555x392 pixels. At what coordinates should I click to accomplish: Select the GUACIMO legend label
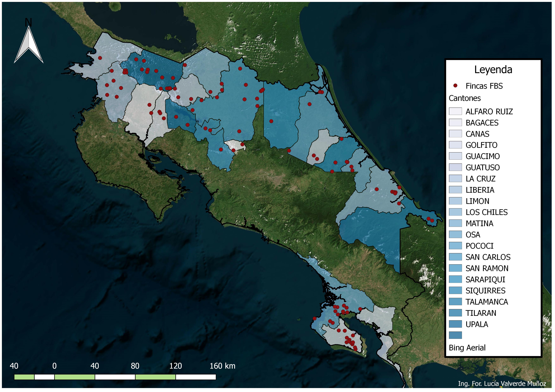pyautogui.click(x=483, y=156)
